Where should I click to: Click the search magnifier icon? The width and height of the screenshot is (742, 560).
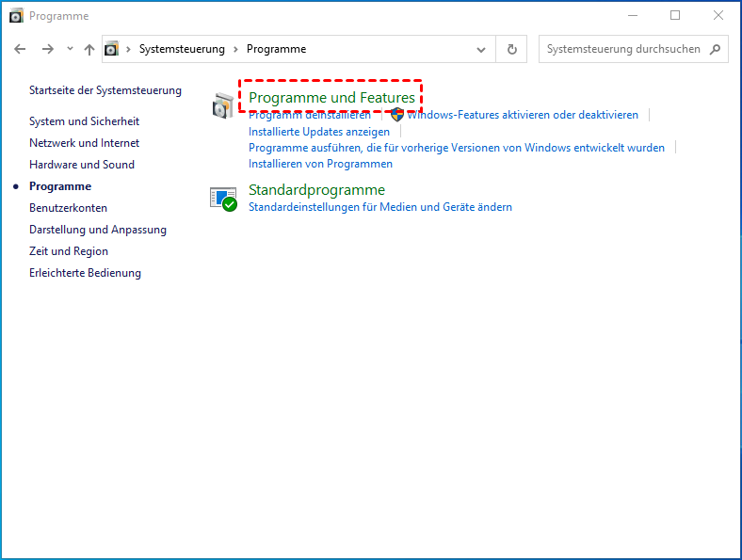tap(715, 49)
